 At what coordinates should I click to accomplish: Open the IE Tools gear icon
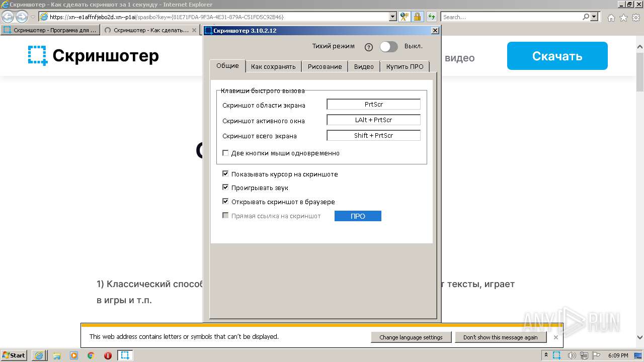635,18
